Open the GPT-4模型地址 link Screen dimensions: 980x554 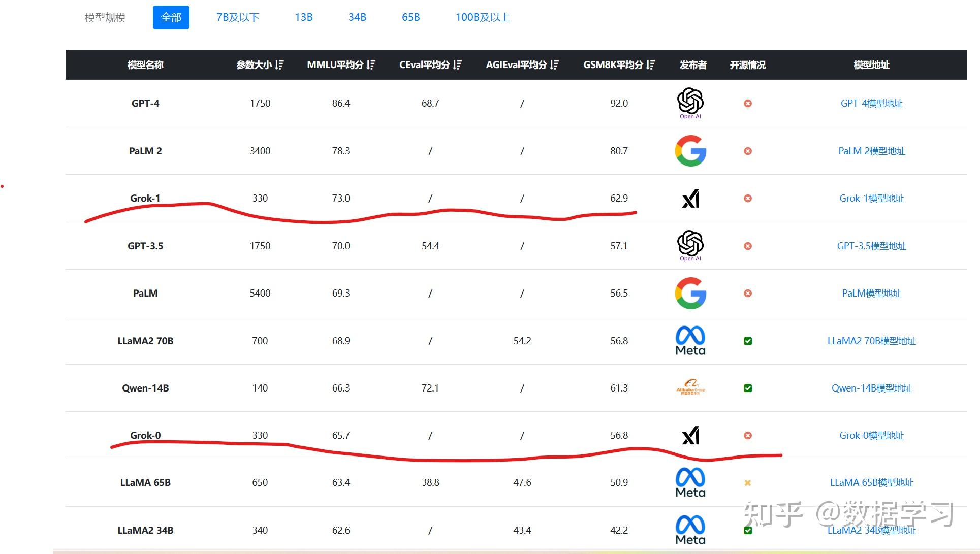871,103
